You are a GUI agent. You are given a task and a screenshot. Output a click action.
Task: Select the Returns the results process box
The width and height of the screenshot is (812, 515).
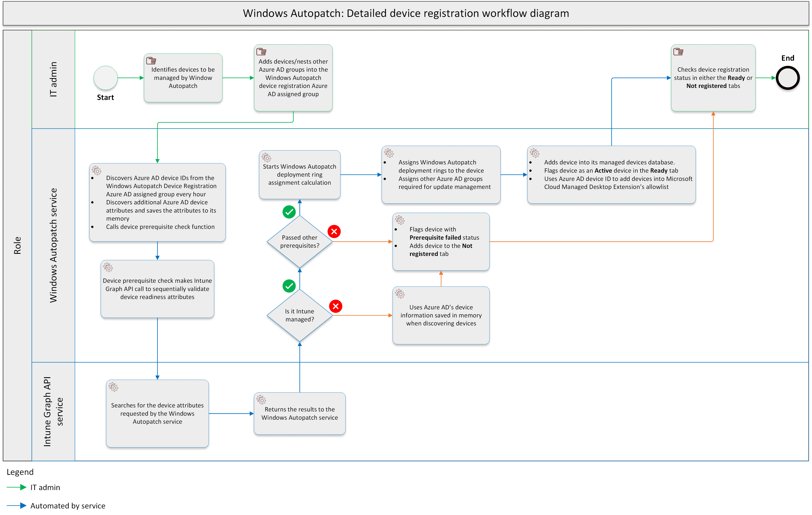[299, 414]
